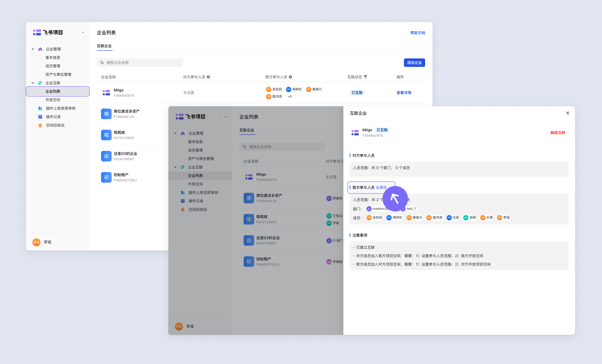Open 基本信息 in the back window sidebar

point(53,58)
